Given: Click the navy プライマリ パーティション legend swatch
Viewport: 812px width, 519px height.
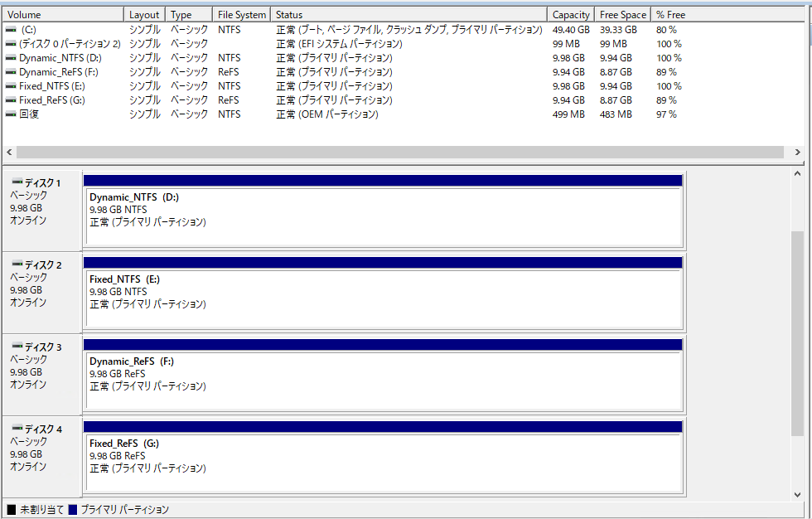Looking at the screenshot, I should pos(73,510).
